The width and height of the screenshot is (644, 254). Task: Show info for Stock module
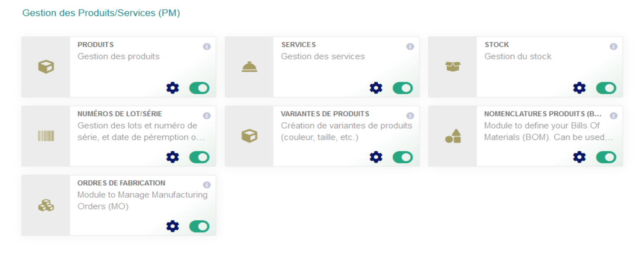coord(614,47)
